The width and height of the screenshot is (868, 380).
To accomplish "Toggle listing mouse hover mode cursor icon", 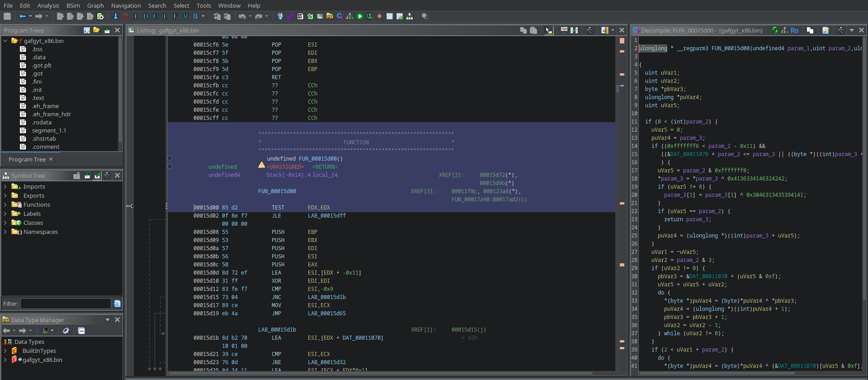I will [548, 30].
